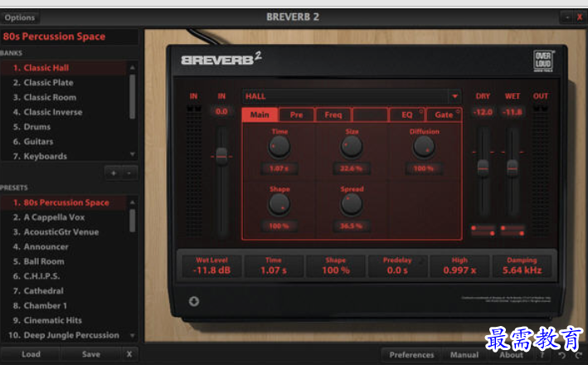The image size is (588, 365).
Task: Toggle the upper switch below DRY fader
Action: 483,227
